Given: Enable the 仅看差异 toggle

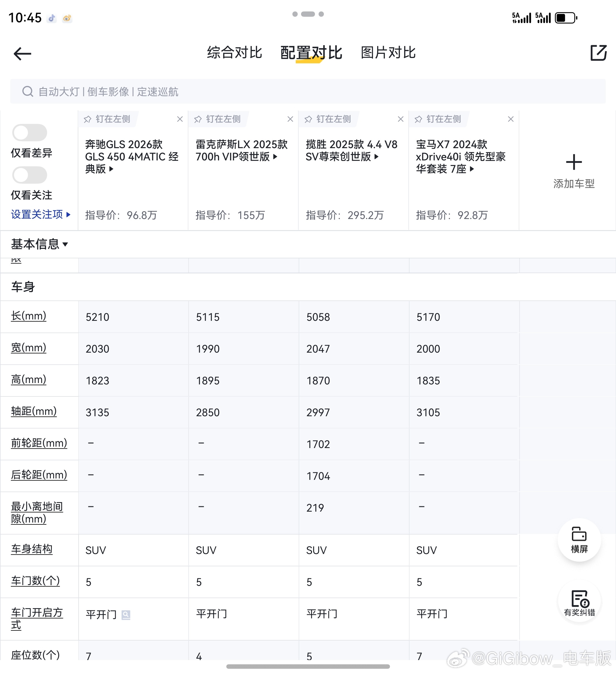Looking at the screenshot, I should coord(30,133).
